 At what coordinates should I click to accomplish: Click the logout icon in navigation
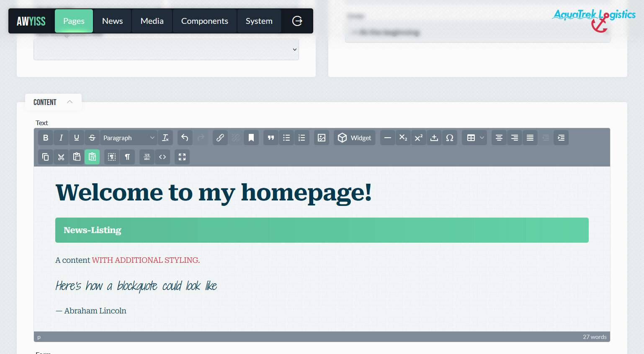tap(297, 21)
